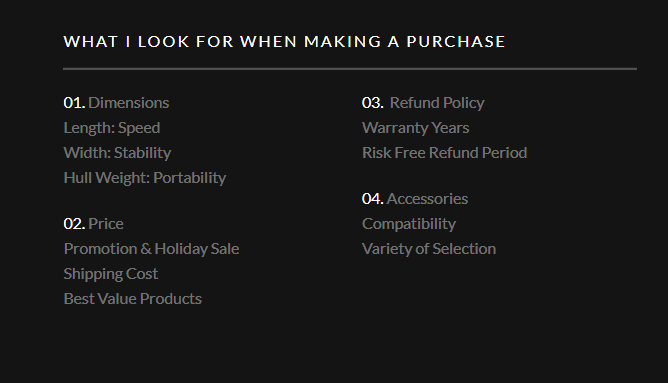This screenshot has width=668, height=383.
Task: Click Variety of Selection entry
Action: [429, 249]
